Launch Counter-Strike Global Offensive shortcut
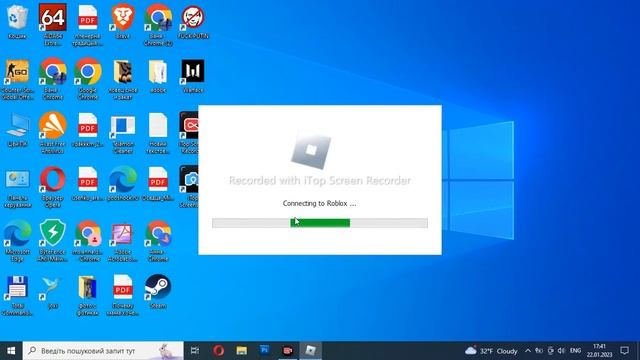 [17, 79]
